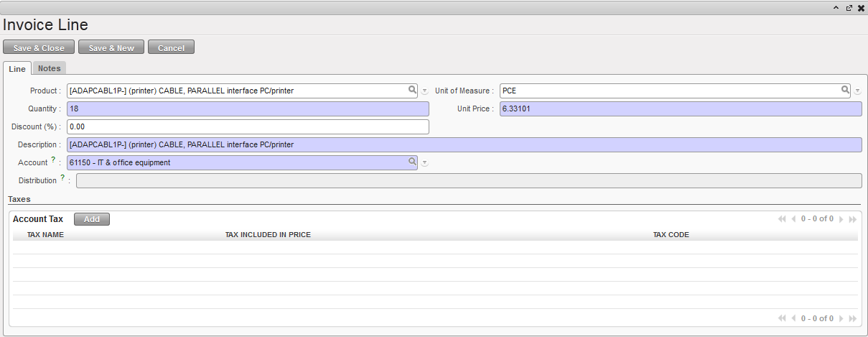Click the help question mark beside Distribution
The height and width of the screenshot is (337, 868).
(62, 178)
